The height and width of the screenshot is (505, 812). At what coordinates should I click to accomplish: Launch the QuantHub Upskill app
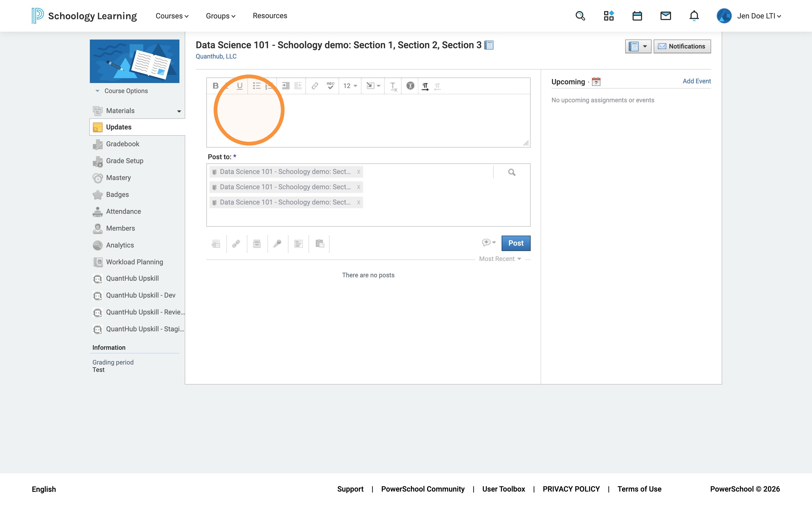tap(132, 279)
